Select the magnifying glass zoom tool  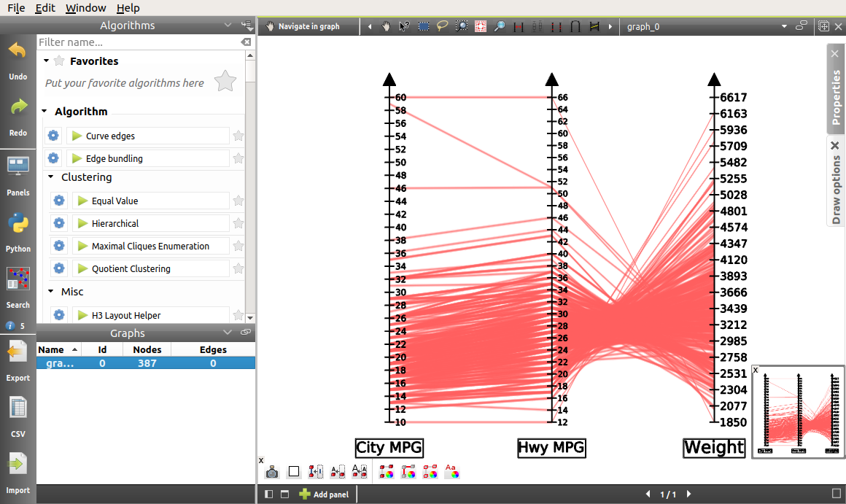coord(499,27)
